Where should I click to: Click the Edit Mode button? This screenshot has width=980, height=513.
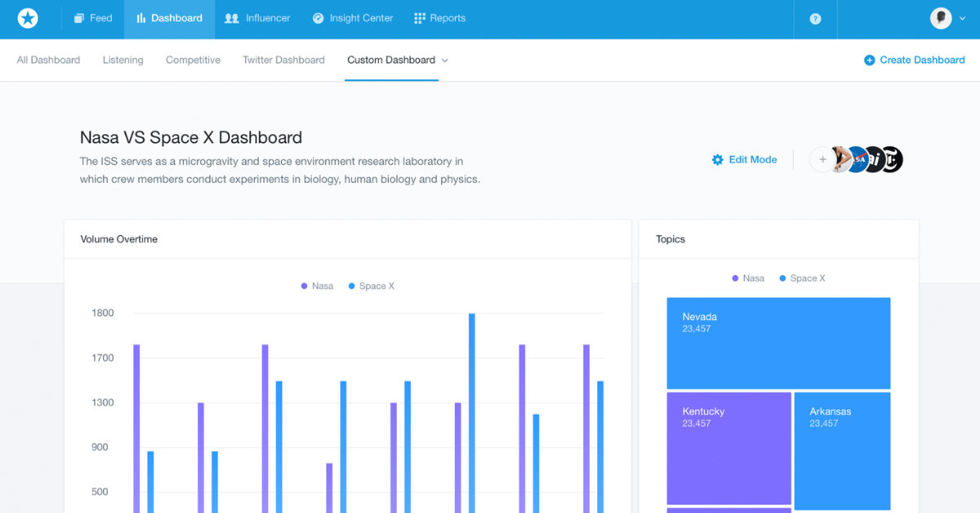click(745, 160)
